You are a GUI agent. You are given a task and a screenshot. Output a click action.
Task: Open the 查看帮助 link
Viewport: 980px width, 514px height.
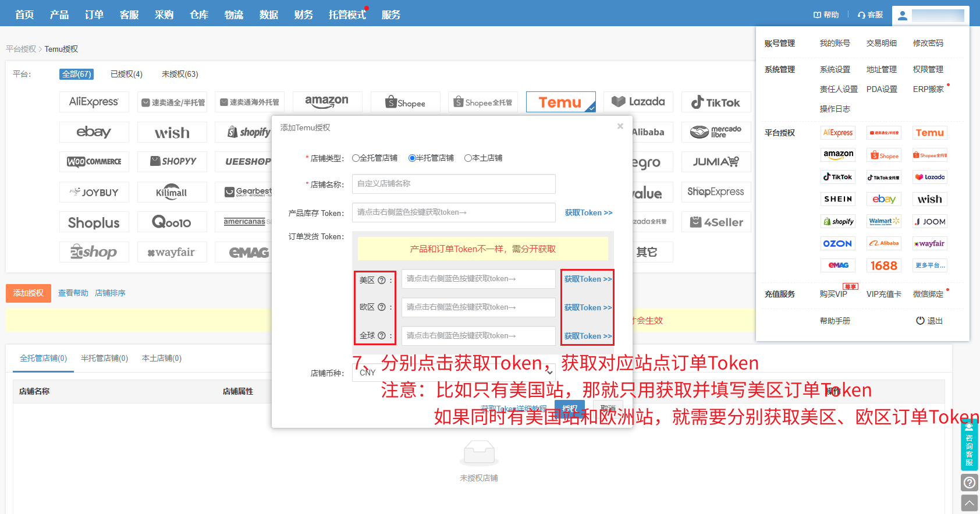(73, 293)
